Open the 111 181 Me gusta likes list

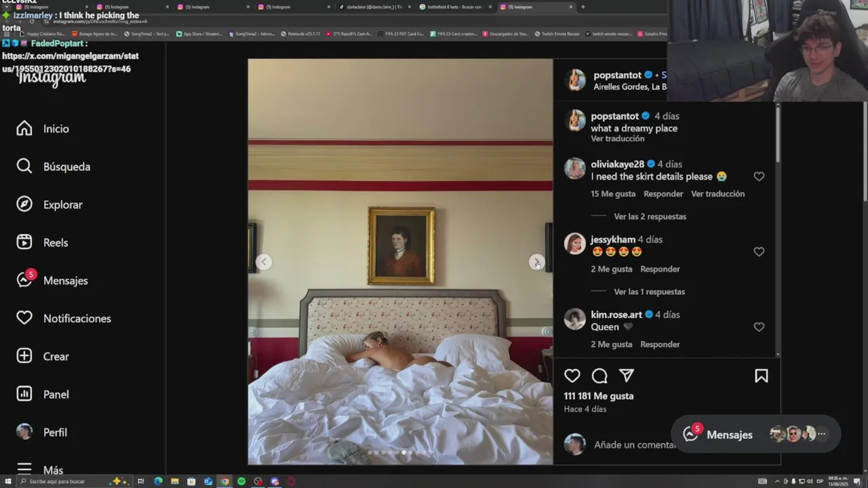point(598,396)
